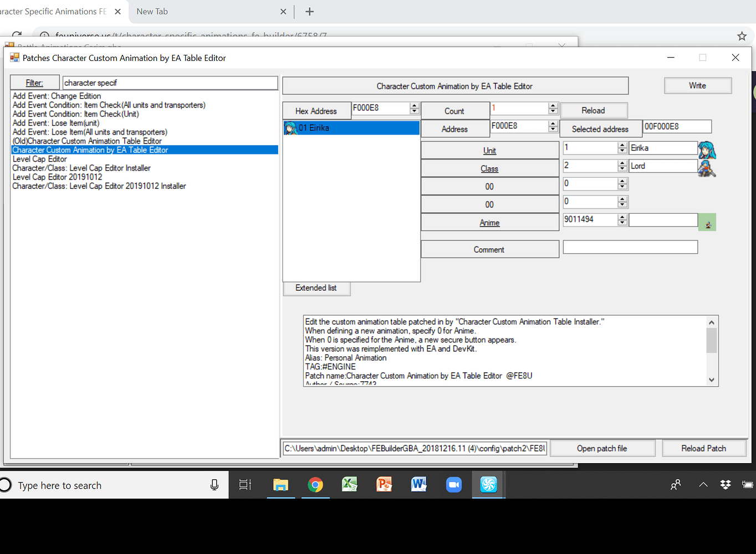Click the Lord class sprite icon
Screen dimensions: 756x554
pos(707,168)
